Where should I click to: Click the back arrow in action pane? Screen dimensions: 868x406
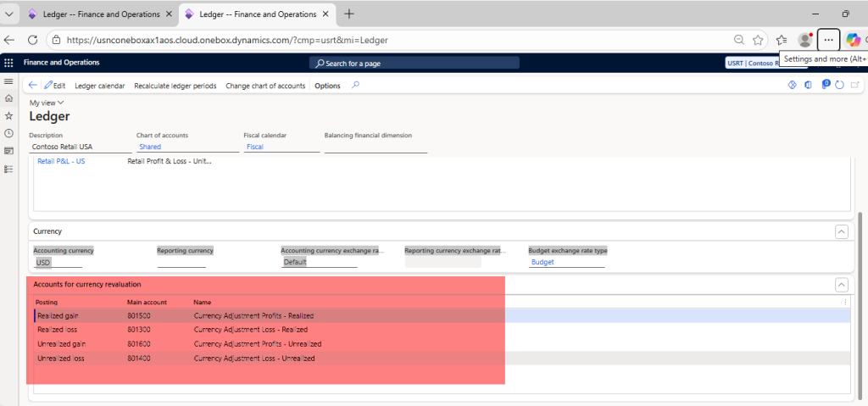[33, 86]
